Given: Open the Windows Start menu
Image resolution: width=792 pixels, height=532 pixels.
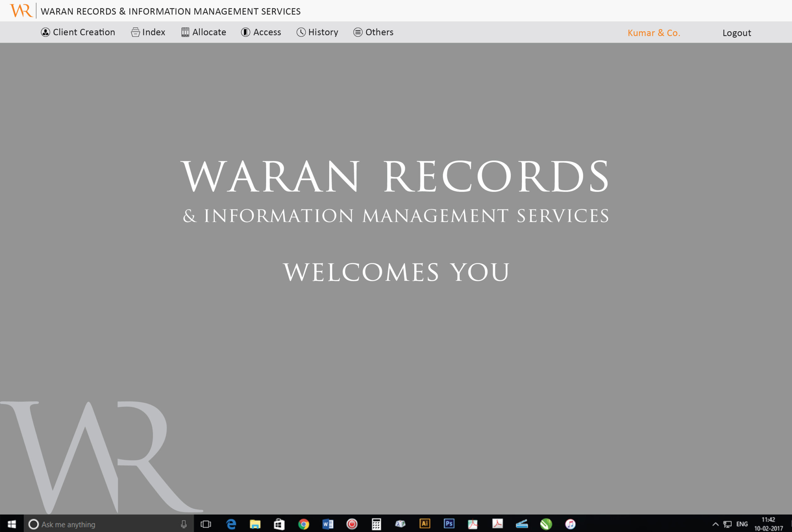Looking at the screenshot, I should coord(11,524).
